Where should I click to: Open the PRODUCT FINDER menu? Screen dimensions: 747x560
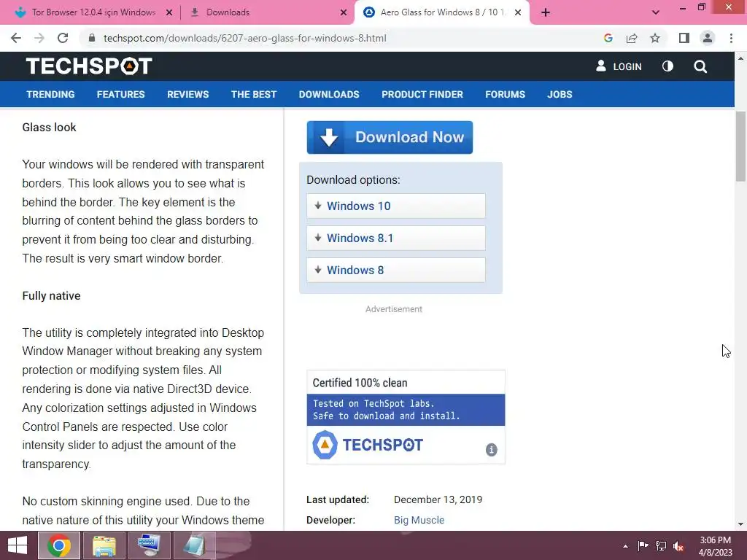click(x=422, y=94)
